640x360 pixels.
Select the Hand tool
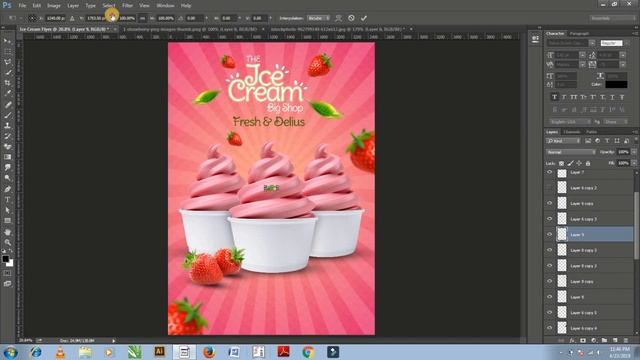click(x=7, y=232)
